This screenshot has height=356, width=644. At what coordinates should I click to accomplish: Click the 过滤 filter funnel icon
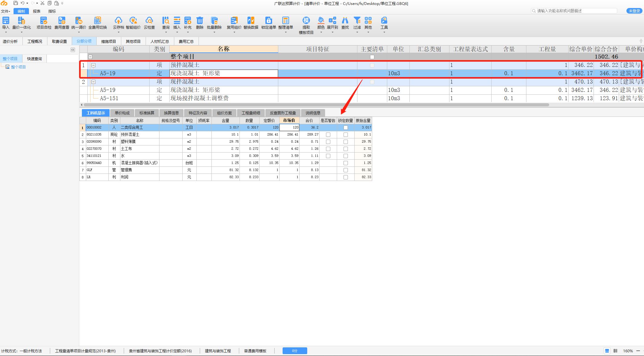357,21
